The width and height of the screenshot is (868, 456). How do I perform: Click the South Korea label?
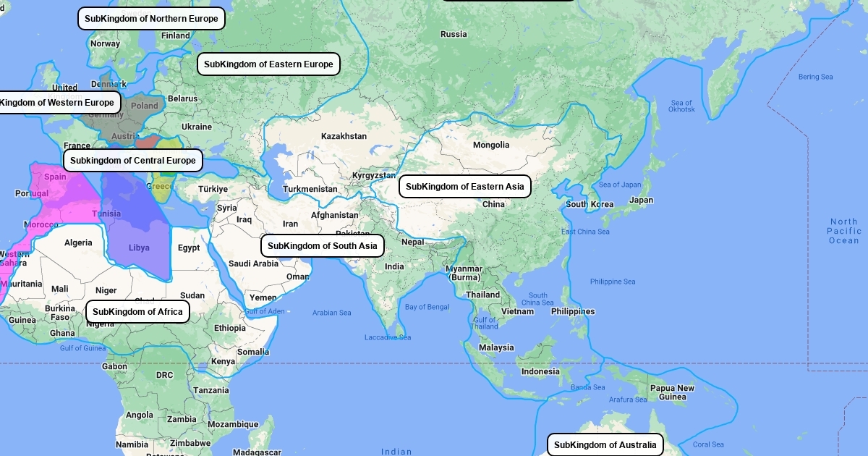point(590,204)
